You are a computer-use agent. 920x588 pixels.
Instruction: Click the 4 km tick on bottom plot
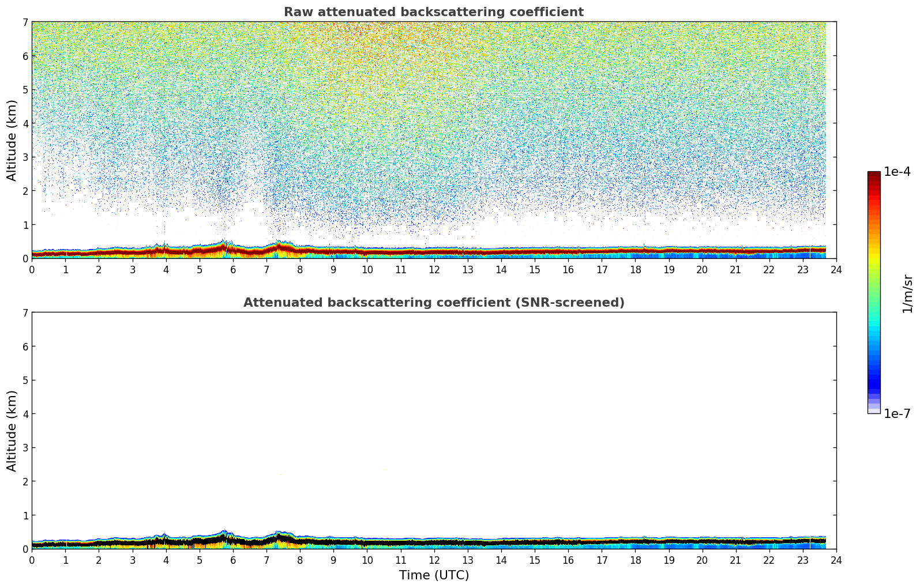click(25, 414)
